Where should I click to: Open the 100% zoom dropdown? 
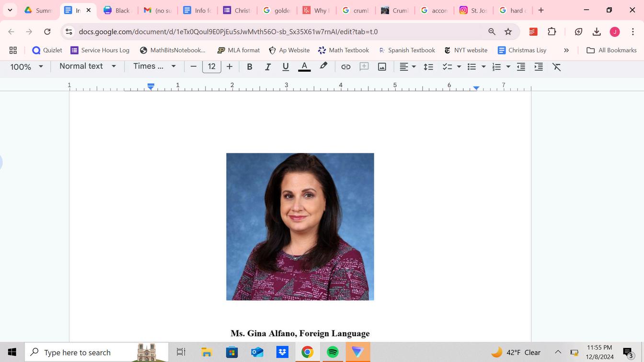click(x=27, y=67)
